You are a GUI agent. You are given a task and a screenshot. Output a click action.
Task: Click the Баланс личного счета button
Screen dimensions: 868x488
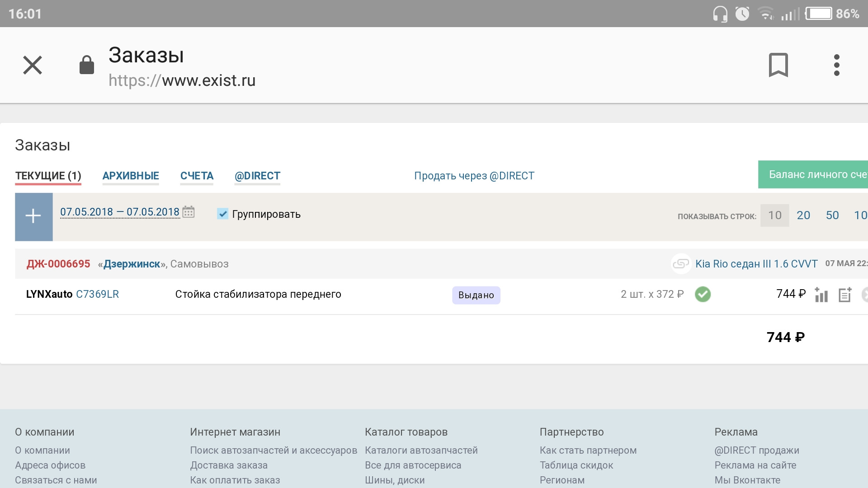(813, 174)
